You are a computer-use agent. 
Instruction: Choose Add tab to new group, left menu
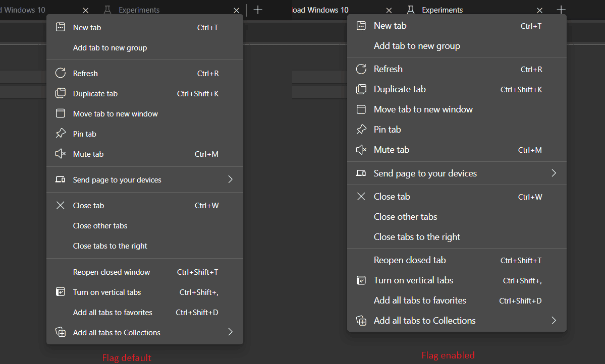pyautogui.click(x=145, y=48)
